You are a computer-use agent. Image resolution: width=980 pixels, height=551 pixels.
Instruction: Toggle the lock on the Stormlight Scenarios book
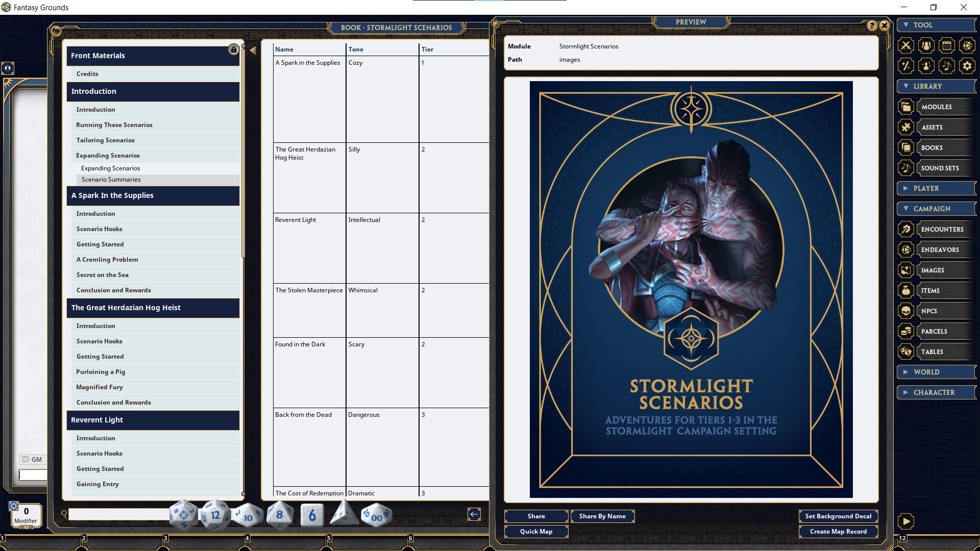234,49
